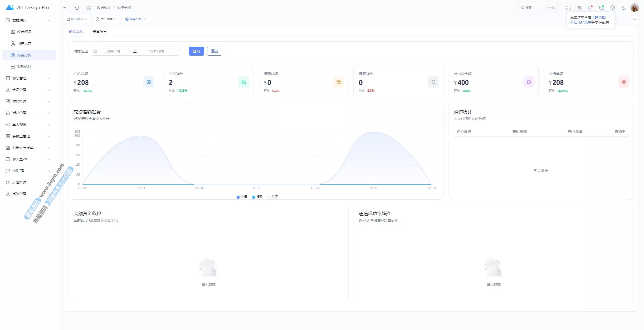
Task: Click the refresh page icon
Action: (77, 8)
